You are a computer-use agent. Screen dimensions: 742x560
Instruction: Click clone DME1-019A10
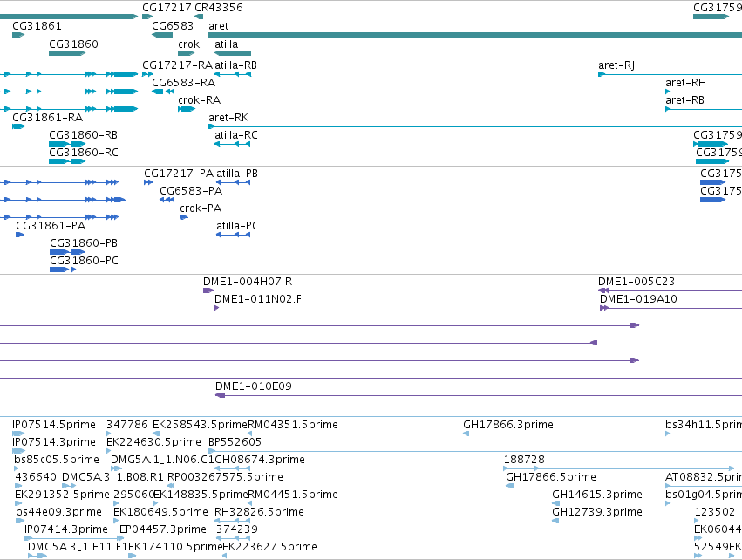638,299
